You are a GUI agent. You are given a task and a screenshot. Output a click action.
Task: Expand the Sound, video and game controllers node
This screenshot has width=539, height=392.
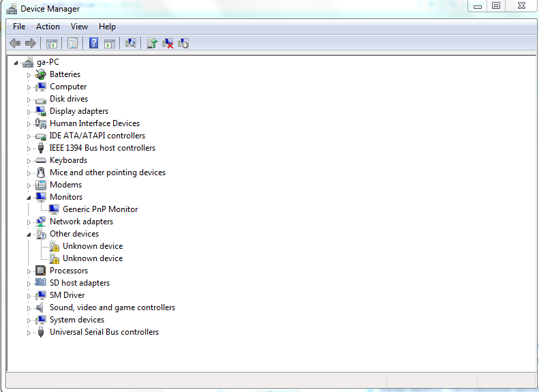(x=29, y=308)
